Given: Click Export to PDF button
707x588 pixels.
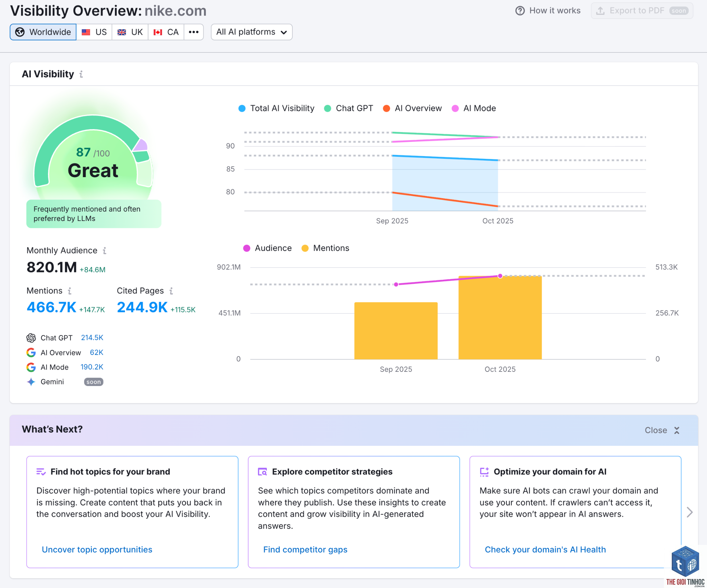Looking at the screenshot, I should click(x=642, y=11).
